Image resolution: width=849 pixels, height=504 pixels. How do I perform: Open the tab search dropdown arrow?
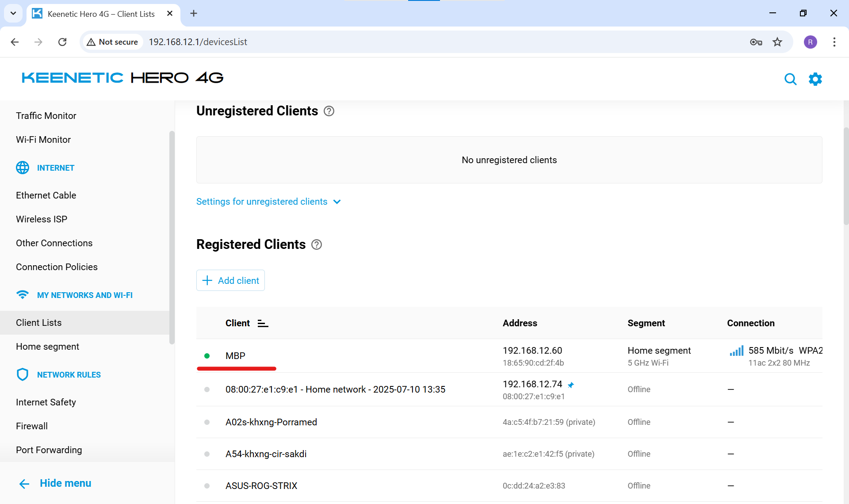click(13, 13)
